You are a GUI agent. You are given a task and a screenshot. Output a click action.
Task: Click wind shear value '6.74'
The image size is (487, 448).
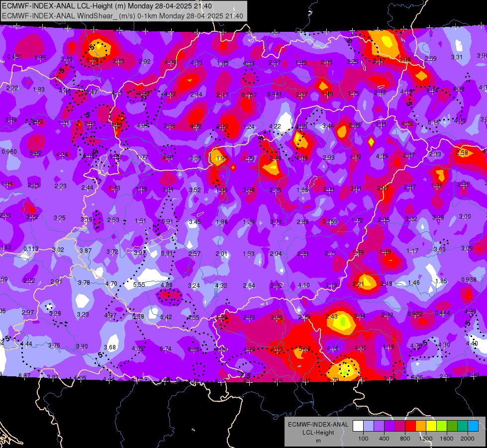pyautogui.click(x=166, y=349)
